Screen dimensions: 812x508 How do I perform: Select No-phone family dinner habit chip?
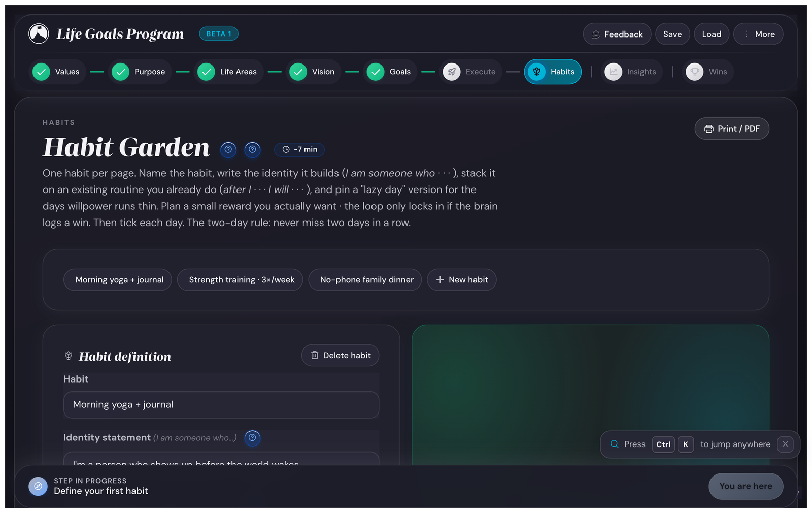365,280
